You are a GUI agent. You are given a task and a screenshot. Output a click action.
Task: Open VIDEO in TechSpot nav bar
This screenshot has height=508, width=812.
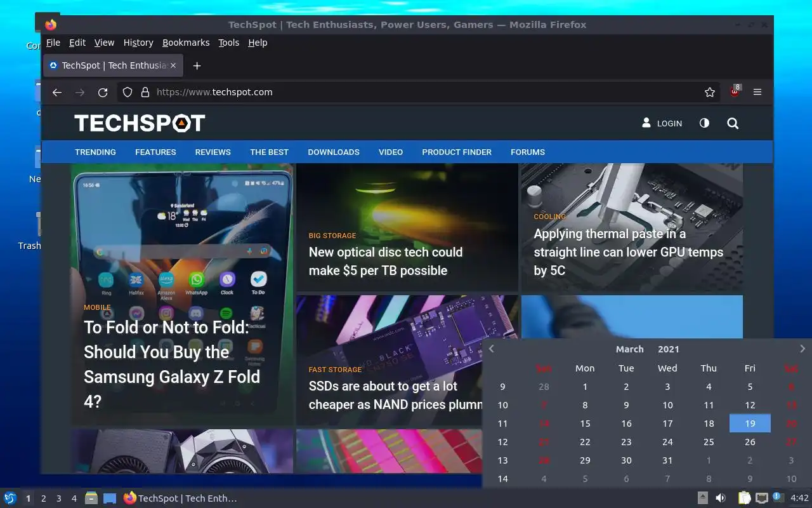pyautogui.click(x=391, y=152)
